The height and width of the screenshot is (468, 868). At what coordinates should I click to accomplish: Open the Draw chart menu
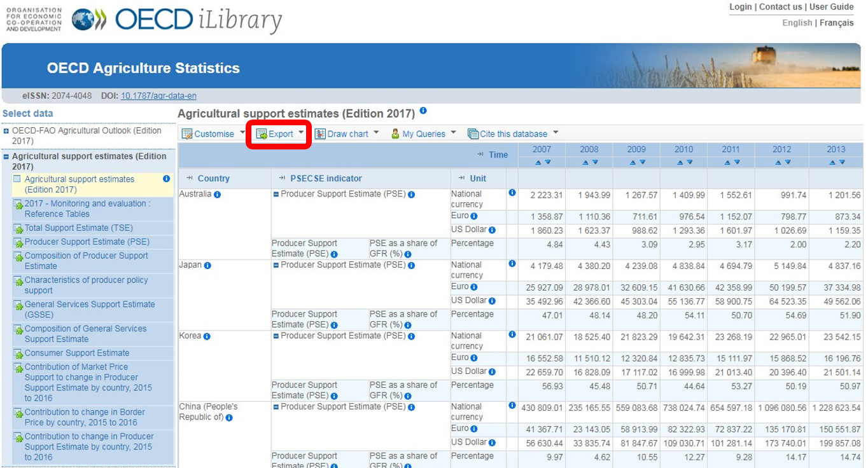347,134
